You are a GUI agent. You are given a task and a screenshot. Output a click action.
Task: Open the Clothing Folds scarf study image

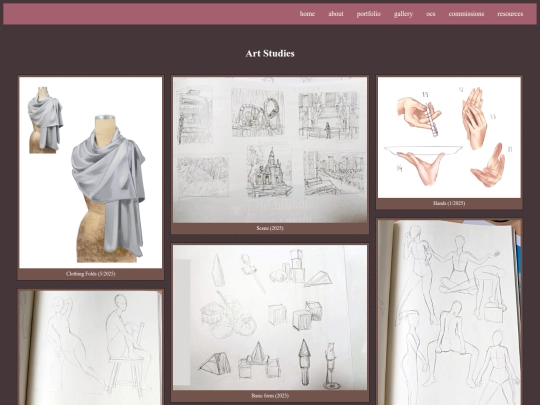tap(91, 173)
